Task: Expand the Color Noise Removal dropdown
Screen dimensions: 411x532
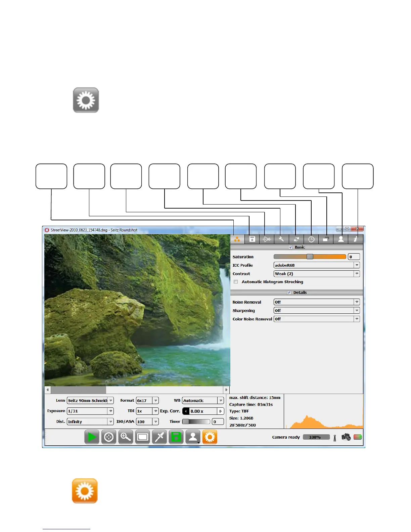Action: tap(317, 319)
